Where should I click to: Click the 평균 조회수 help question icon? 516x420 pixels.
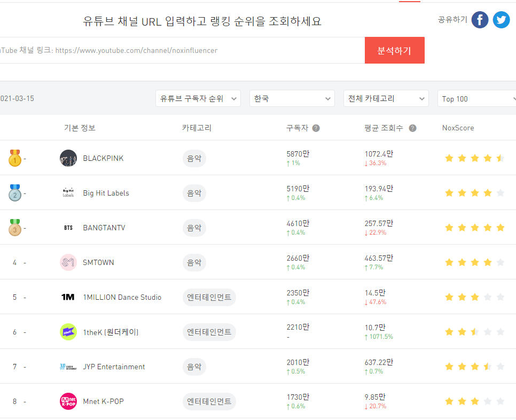413,128
